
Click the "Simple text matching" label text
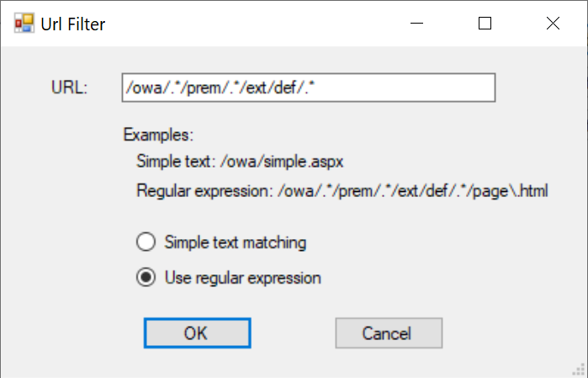coord(236,242)
